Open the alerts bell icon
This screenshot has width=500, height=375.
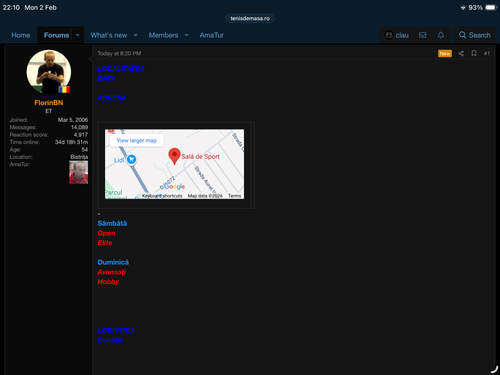click(x=441, y=35)
